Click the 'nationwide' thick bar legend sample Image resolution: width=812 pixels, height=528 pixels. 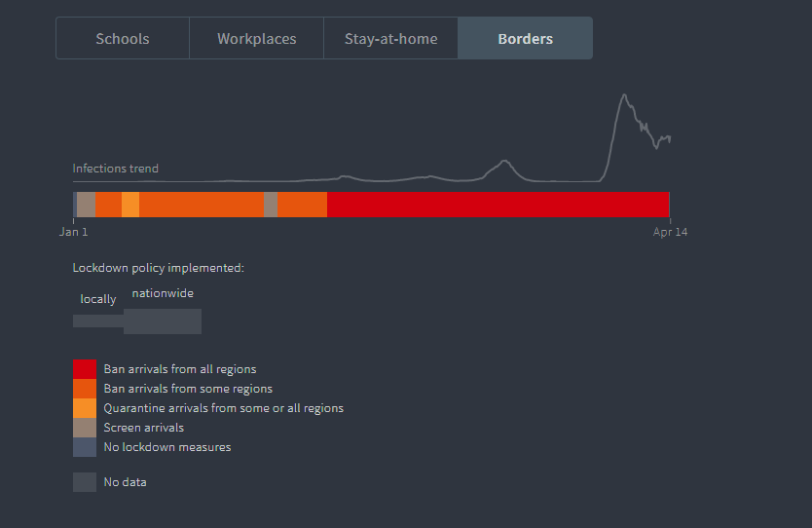pyautogui.click(x=163, y=321)
